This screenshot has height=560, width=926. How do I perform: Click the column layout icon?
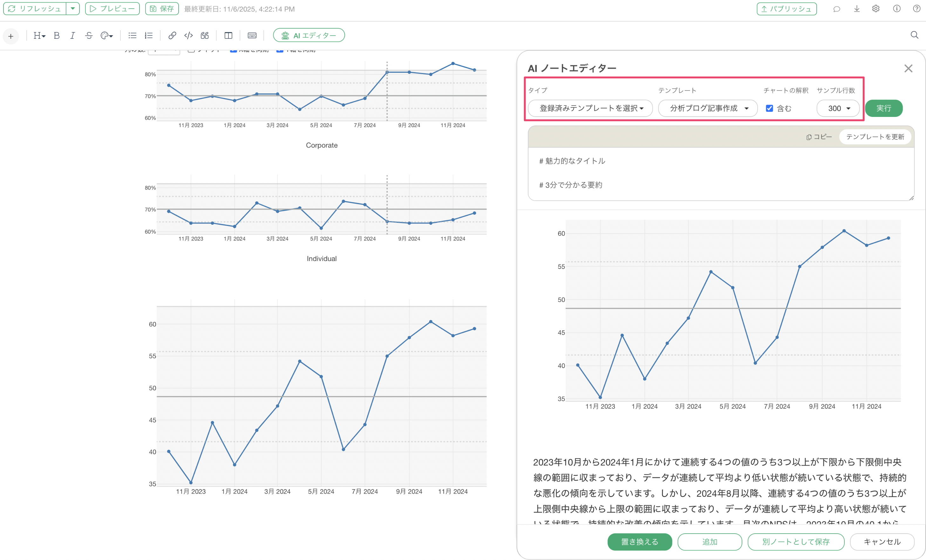click(x=228, y=35)
